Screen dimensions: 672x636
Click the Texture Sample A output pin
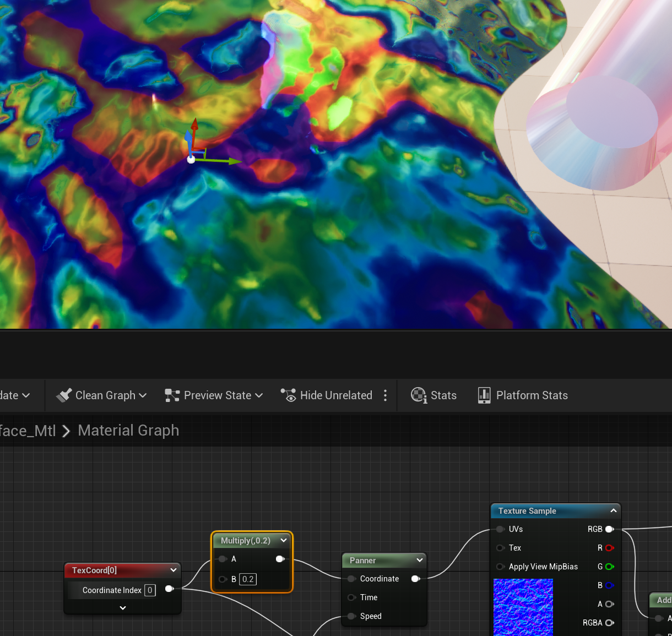point(609,604)
